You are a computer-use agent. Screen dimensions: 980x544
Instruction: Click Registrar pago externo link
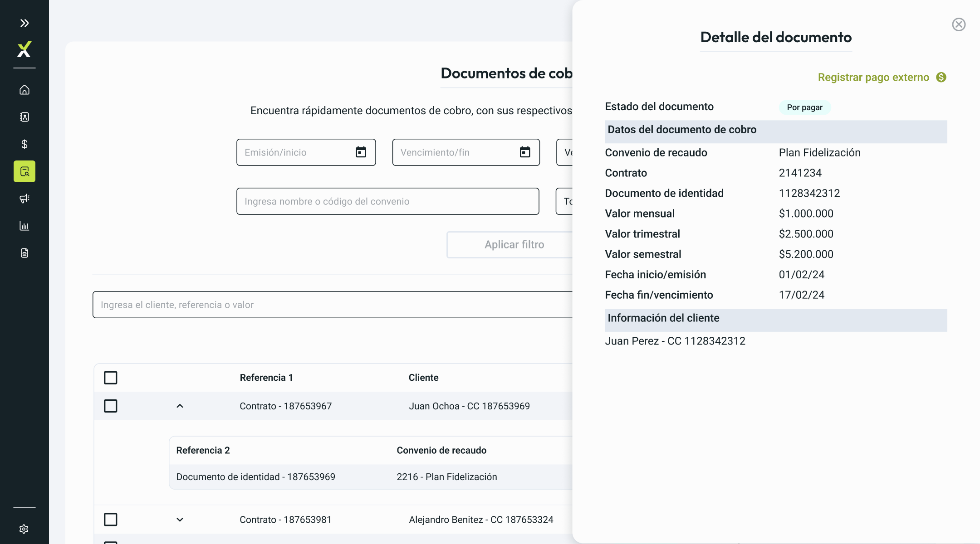click(873, 78)
